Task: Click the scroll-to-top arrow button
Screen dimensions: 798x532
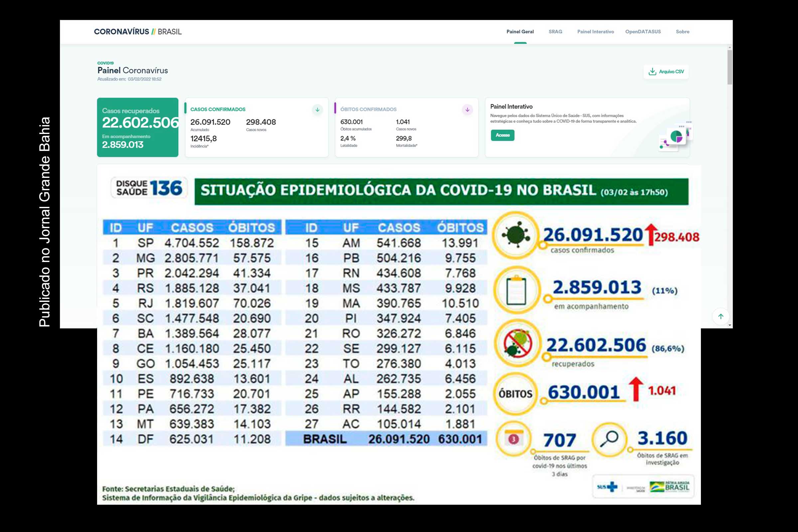Action: [721, 317]
